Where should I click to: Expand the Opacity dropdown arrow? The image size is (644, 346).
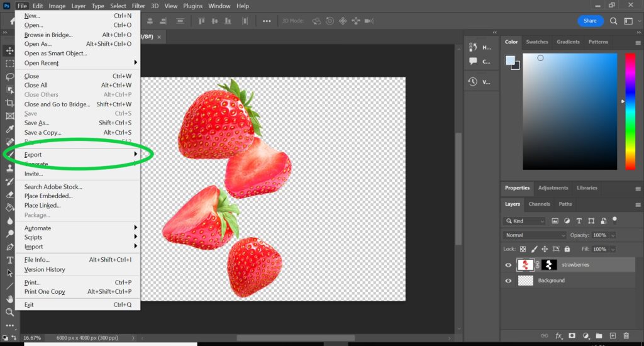613,235
